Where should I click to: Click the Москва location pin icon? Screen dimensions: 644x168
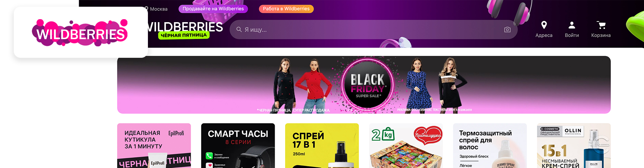(147, 9)
